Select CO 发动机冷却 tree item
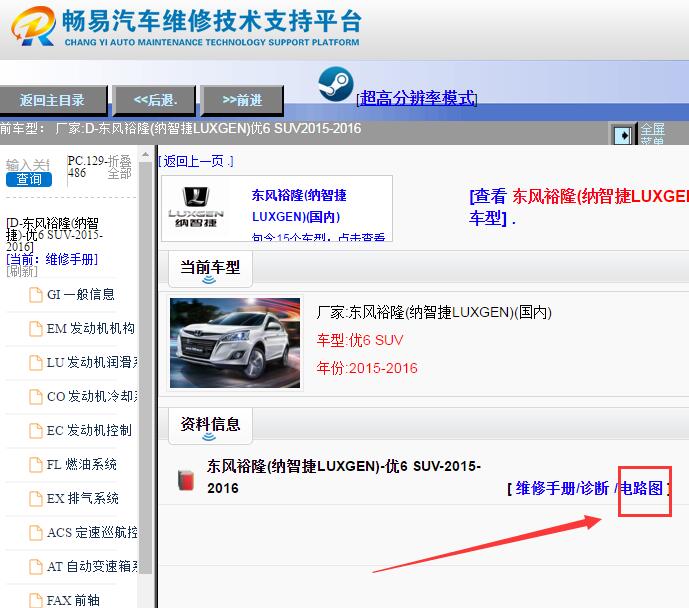Image resolution: width=689 pixels, height=608 pixels. coord(92,396)
